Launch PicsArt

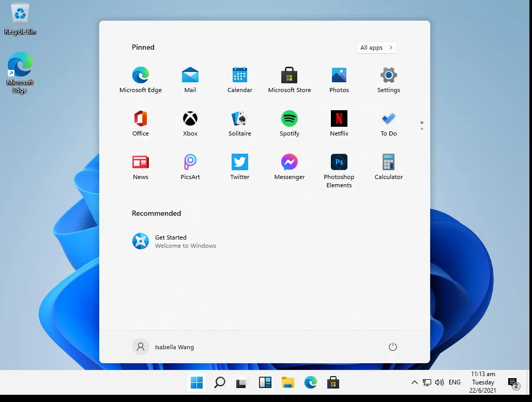(190, 166)
